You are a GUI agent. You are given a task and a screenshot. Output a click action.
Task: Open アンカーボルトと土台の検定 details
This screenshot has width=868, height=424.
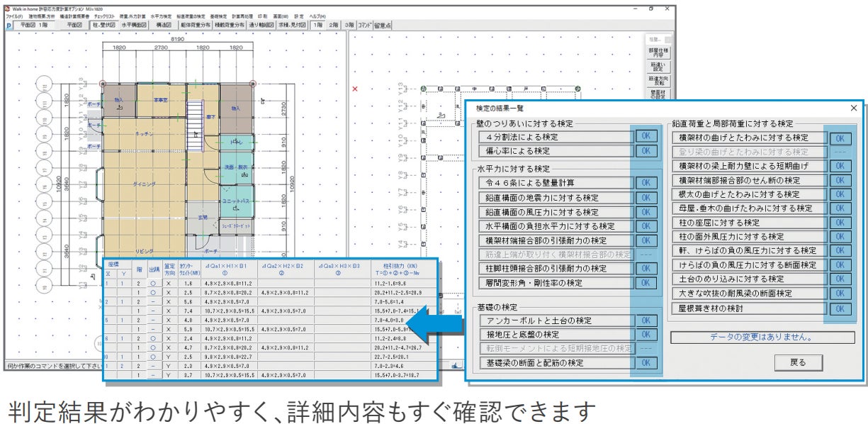tap(555, 320)
